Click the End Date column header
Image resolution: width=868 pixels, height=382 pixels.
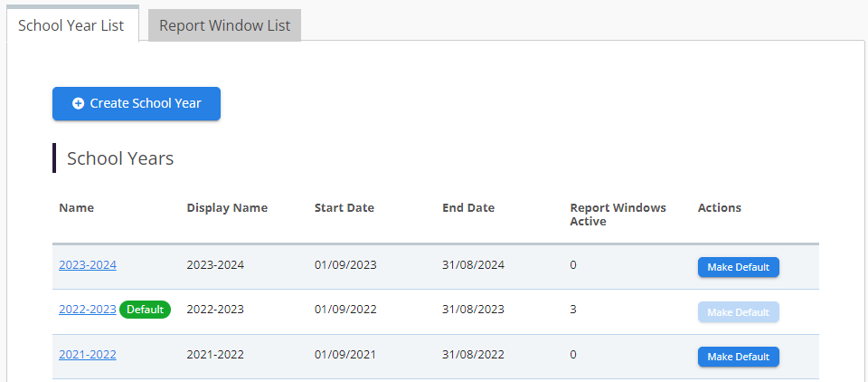[x=468, y=208]
